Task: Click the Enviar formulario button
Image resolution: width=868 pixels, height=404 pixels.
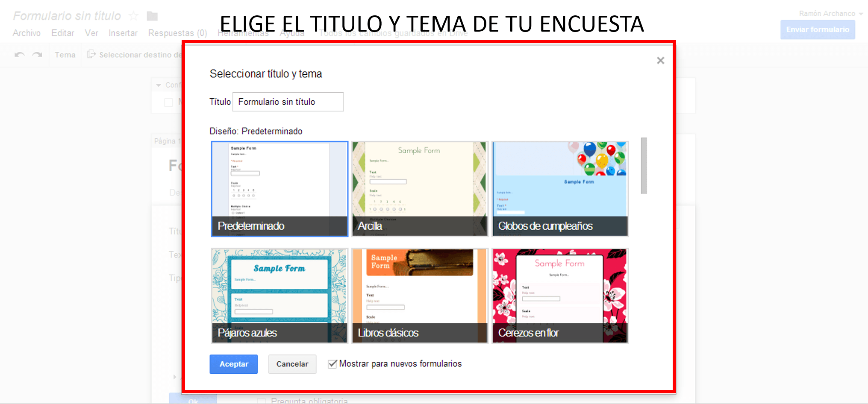Action: [818, 29]
